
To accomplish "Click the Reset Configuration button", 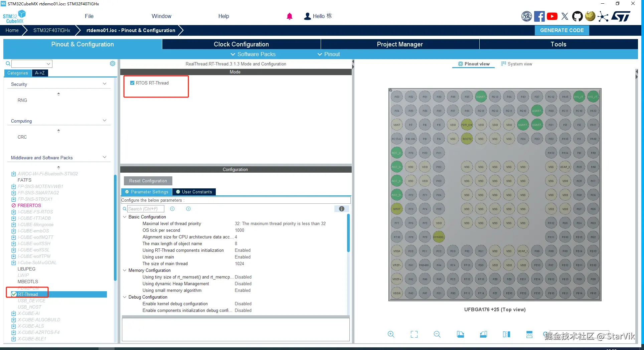I will (148, 181).
